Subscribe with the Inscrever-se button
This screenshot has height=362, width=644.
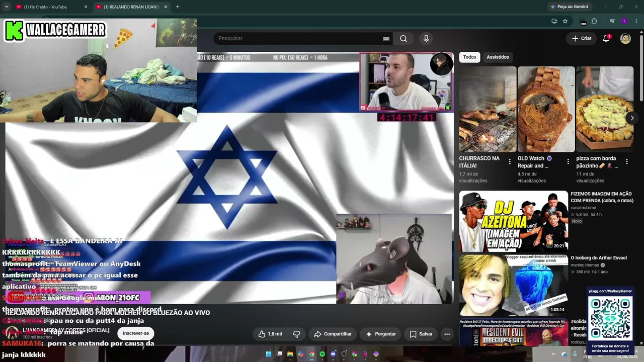[x=136, y=333]
